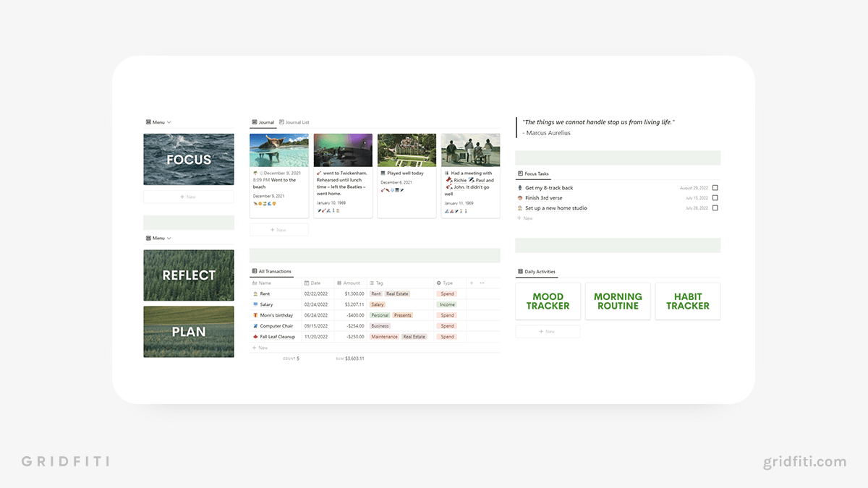Open the MOOD TRACKER card

coord(548,301)
